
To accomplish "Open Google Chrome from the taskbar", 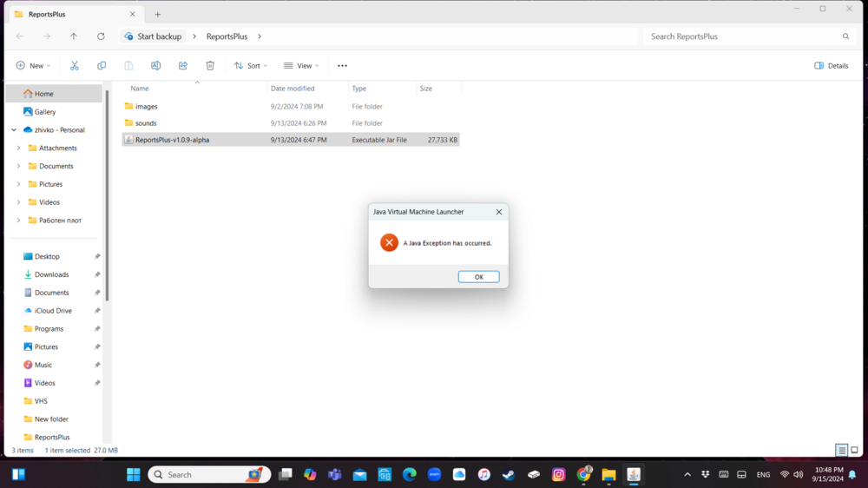I will (583, 475).
